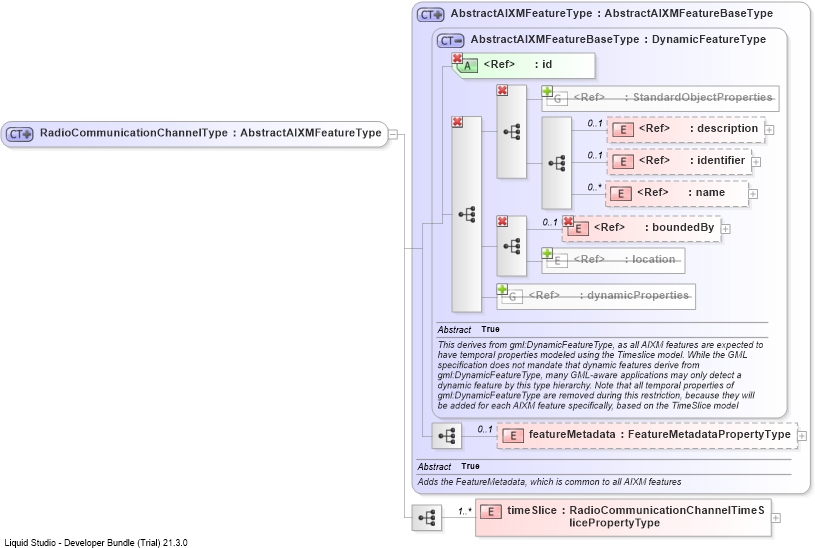Click green plus on StandardObjectProperties group
The height and width of the screenshot is (548, 815).
[547, 92]
